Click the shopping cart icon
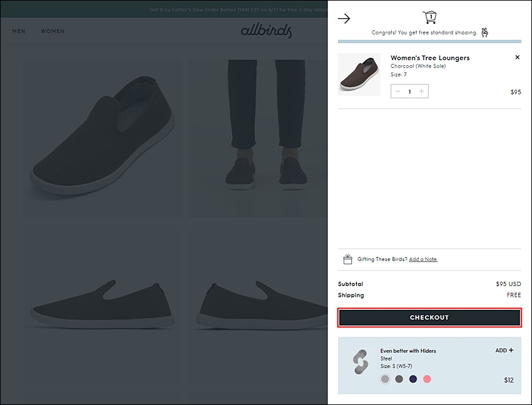Screen dimensions: 532x405 [429, 17]
